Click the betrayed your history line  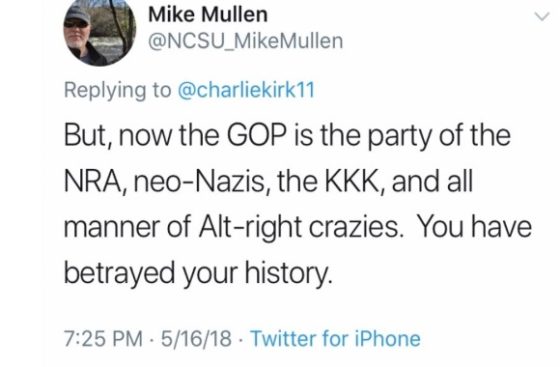[x=196, y=273]
